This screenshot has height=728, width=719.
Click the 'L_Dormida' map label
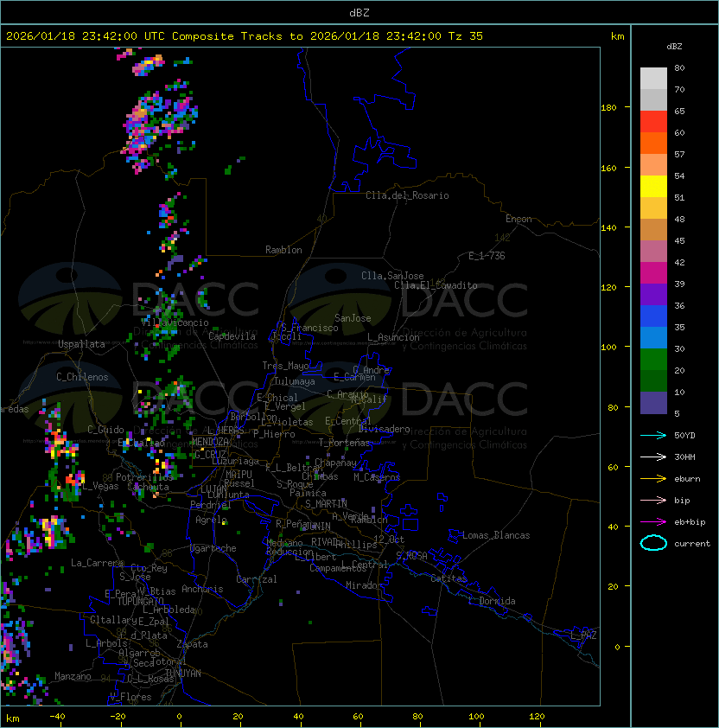pos(492,601)
